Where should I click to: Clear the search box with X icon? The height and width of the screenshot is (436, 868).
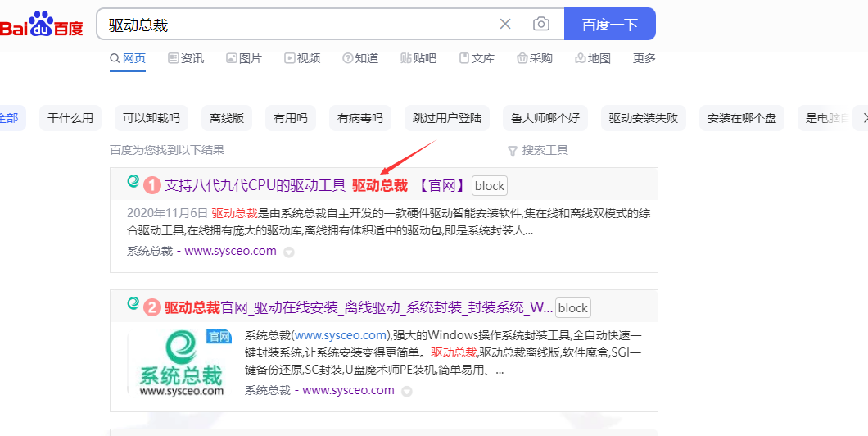[505, 24]
